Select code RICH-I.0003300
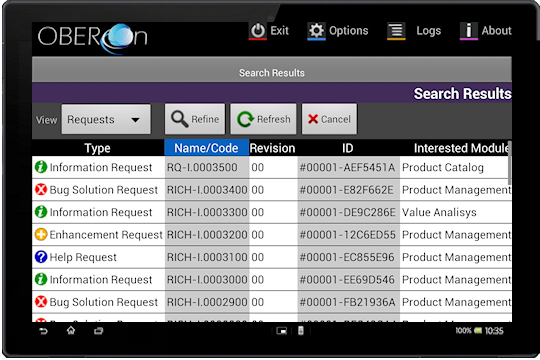The image size is (540, 360). 207,212
